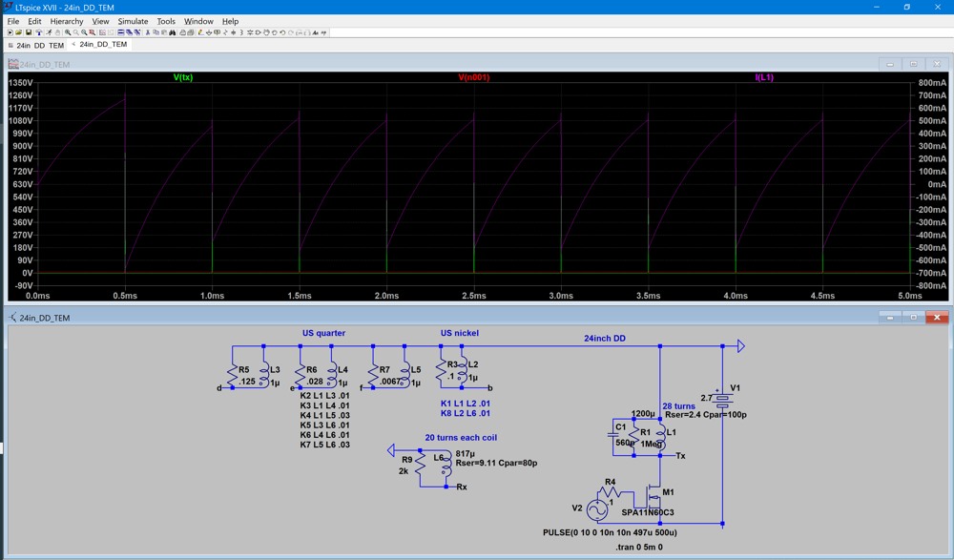The image size is (954, 560).
Task: Select the Text 'Aa' tool icon
Action: coord(316,32)
